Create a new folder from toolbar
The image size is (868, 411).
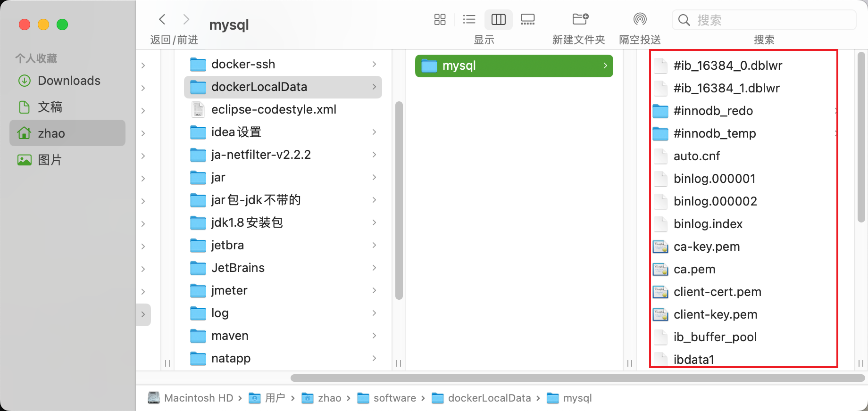580,19
